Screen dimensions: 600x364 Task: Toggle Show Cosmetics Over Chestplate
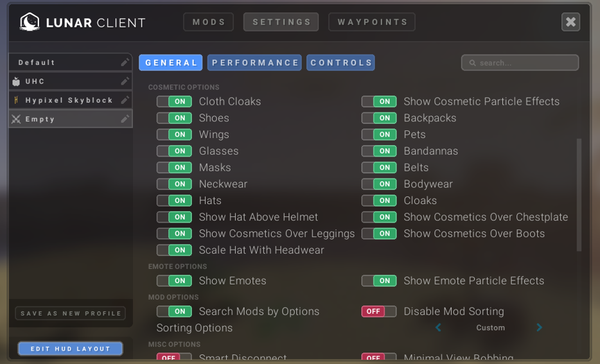[379, 217]
